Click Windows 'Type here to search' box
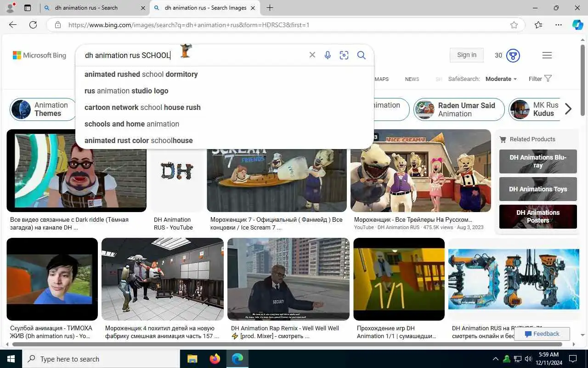The image size is (588, 368). 101,359
